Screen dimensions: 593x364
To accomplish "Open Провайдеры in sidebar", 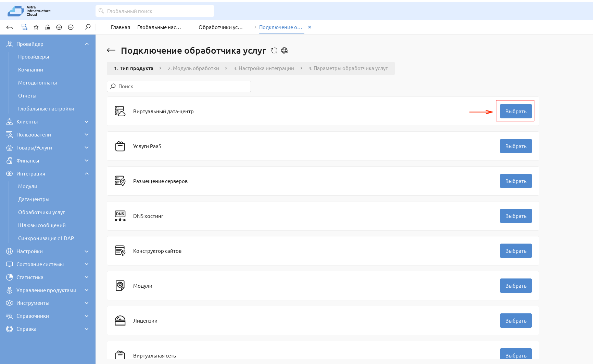I will (x=34, y=57).
